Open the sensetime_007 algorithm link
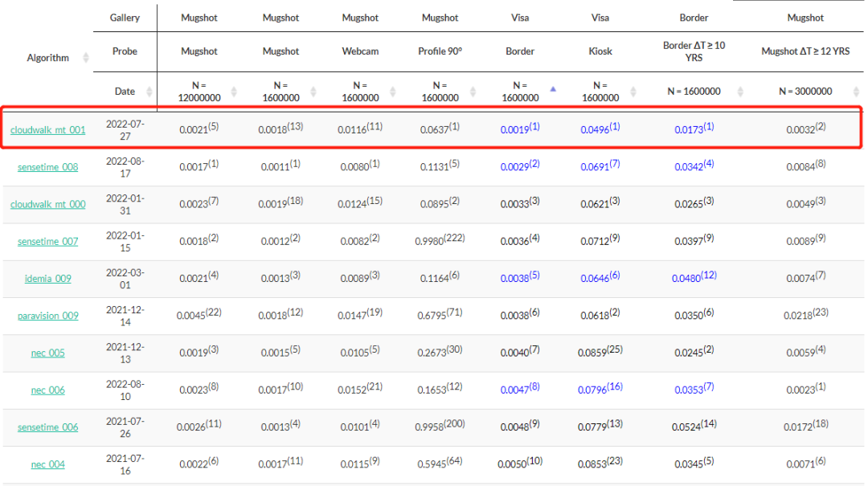Image resolution: width=868 pixels, height=486 pixels. 47,241
